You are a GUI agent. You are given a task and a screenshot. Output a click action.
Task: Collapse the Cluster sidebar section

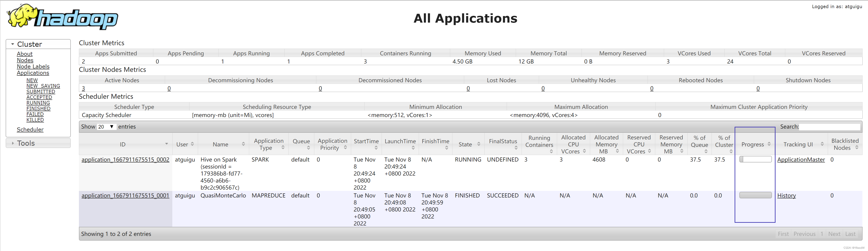click(30, 44)
